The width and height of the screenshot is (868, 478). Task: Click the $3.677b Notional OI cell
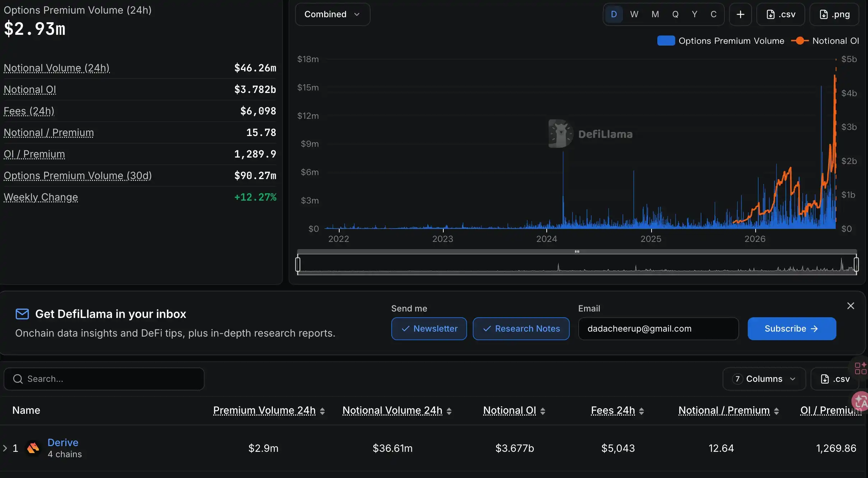pyautogui.click(x=515, y=448)
